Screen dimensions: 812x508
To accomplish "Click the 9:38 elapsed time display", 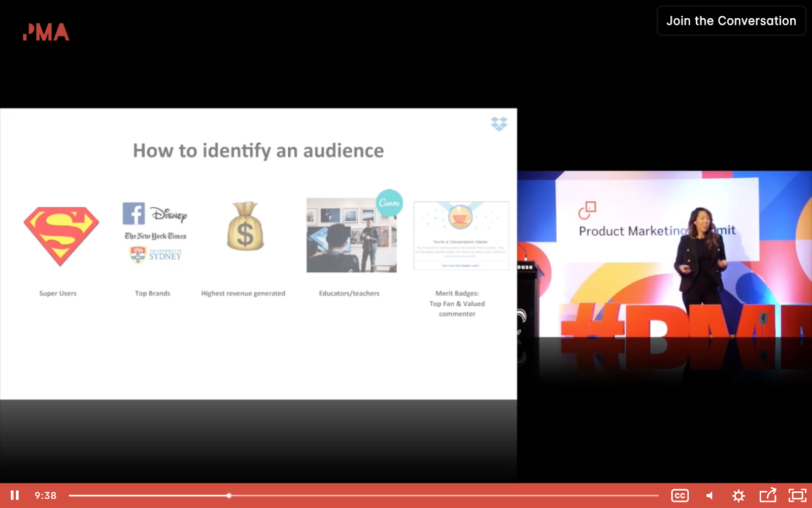I will tap(46, 495).
